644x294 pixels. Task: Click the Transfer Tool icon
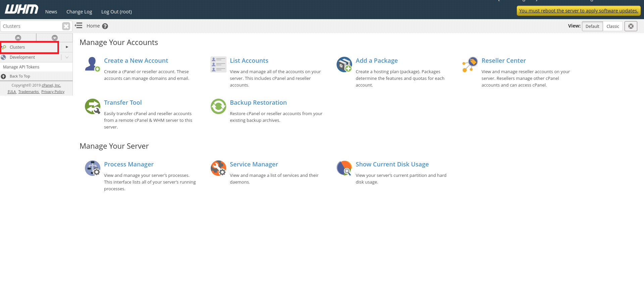(x=92, y=106)
